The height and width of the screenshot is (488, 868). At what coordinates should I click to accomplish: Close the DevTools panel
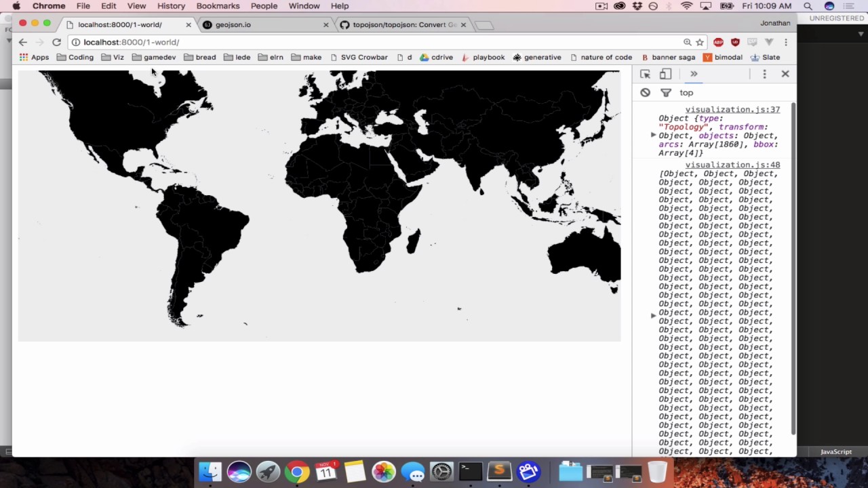785,74
